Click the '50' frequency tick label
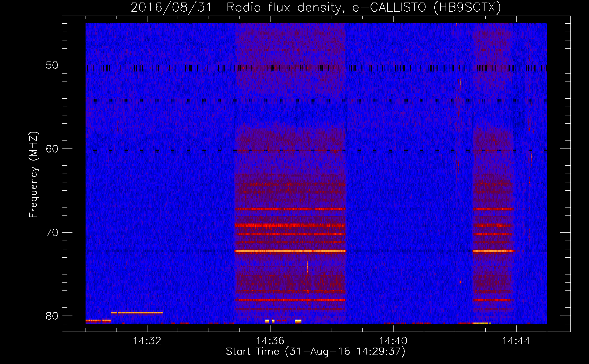Screen dimensions: 589x364 click(x=52, y=65)
